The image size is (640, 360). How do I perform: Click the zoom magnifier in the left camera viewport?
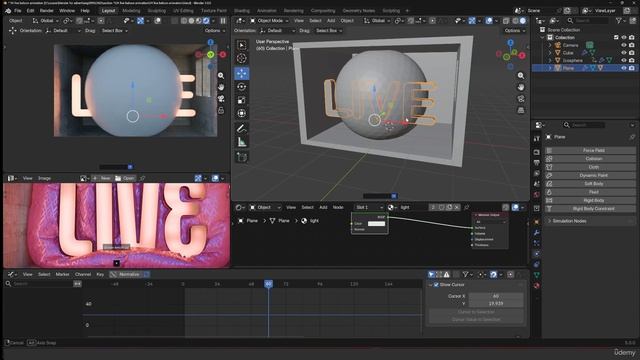coord(221,76)
